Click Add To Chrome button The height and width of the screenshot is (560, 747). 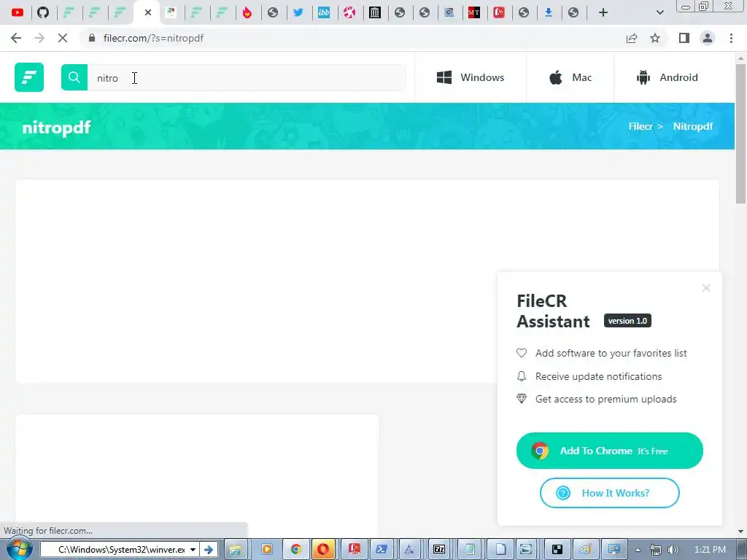(x=610, y=451)
